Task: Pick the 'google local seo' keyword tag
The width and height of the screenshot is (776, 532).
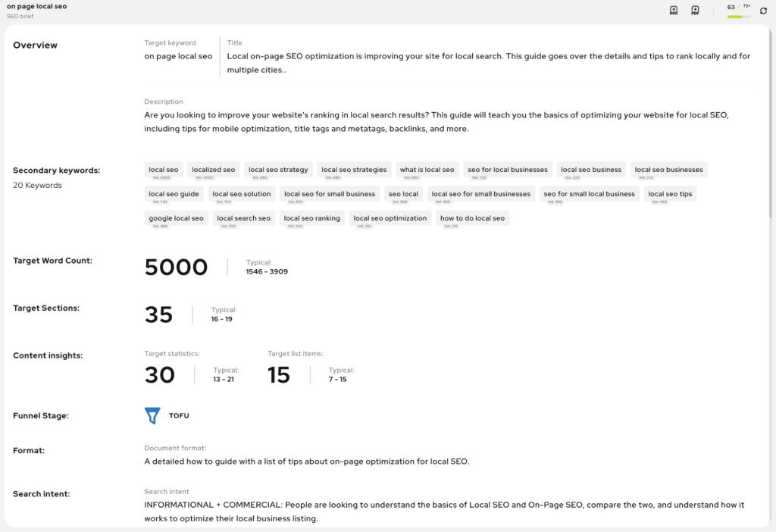Action: click(176, 218)
